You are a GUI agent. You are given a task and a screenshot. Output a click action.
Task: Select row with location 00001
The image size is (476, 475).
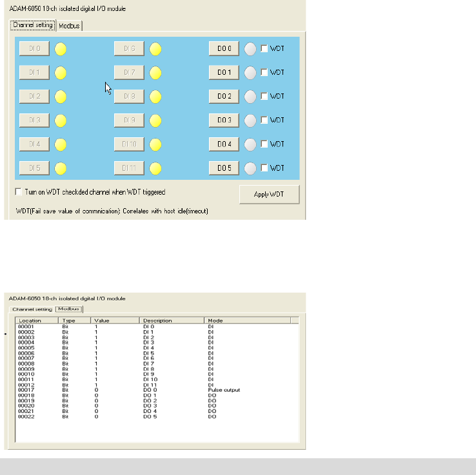(x=157, y=327)
